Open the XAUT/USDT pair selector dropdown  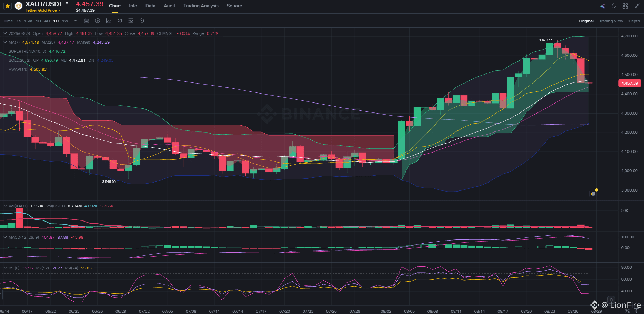(67, 3)
